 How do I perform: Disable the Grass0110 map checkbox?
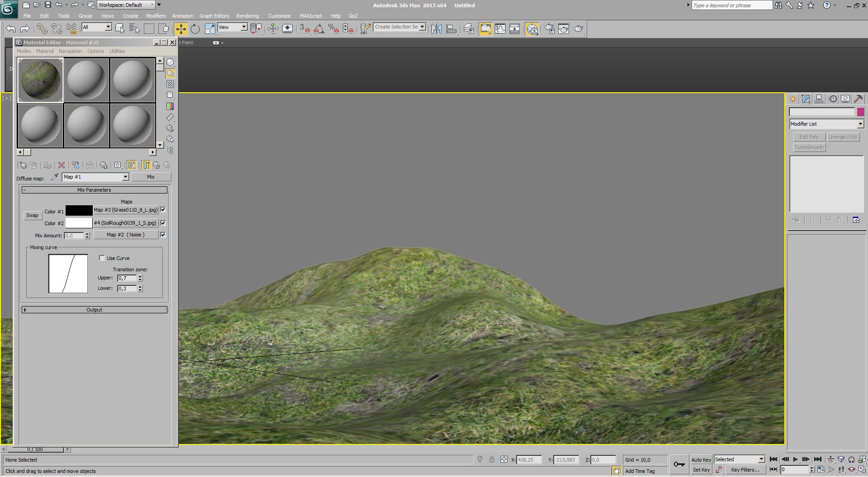coord(163,210)
